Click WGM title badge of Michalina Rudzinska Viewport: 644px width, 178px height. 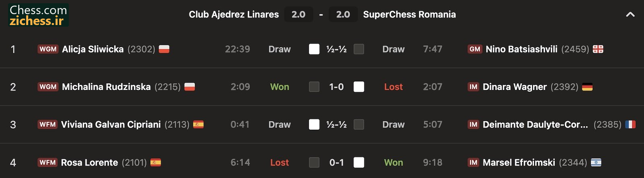[48, 87]
